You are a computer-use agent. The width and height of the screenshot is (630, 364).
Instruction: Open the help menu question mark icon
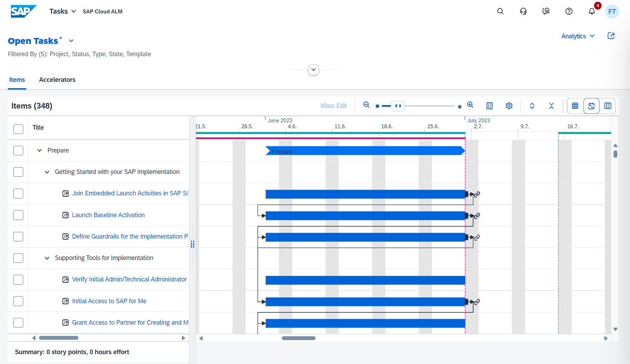pos(569,11)
